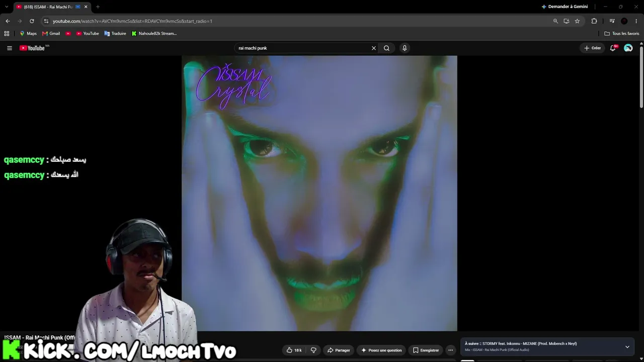The width and height of the screenshot is (644, 362).
Task: Open the Tous les favoris folder
Action: point(621,34)
